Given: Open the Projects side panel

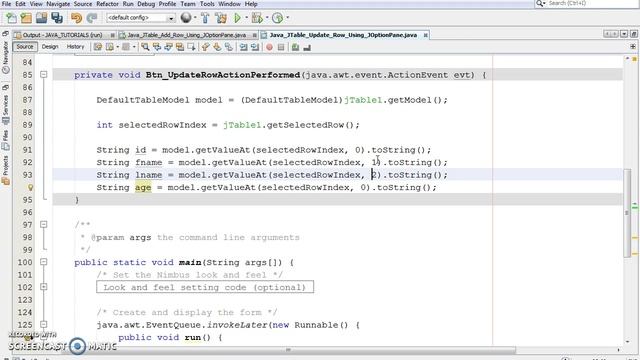Looking at the screenshot, I should (x=6, y=169).
